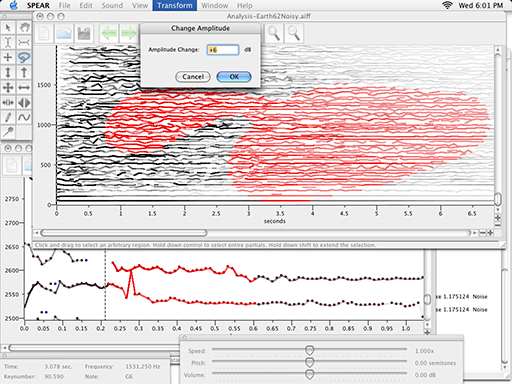Adjust the Speed slider knob

(310, 350)
